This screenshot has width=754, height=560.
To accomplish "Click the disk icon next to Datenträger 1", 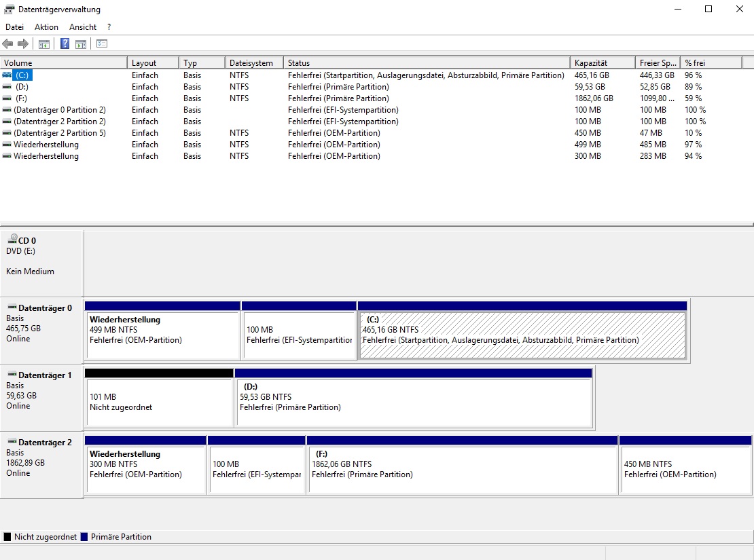I will tap(12, 375).
